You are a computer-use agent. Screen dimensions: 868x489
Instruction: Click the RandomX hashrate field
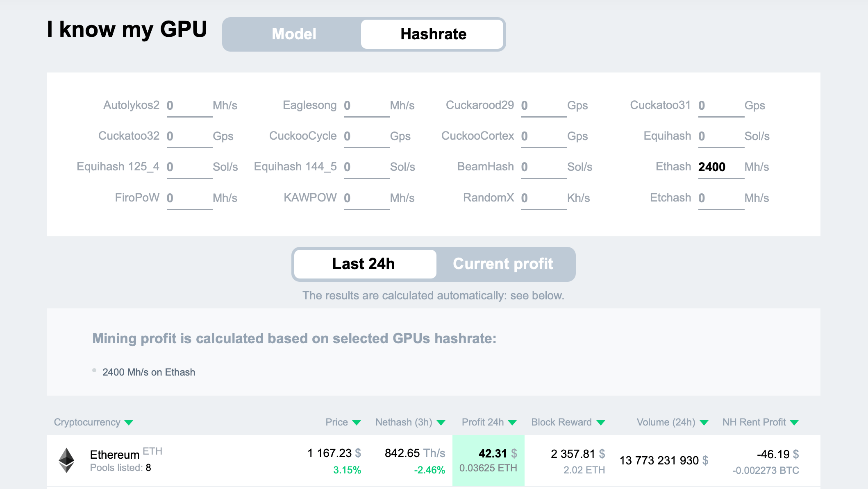pyautogui.click(x=543, y=198)
